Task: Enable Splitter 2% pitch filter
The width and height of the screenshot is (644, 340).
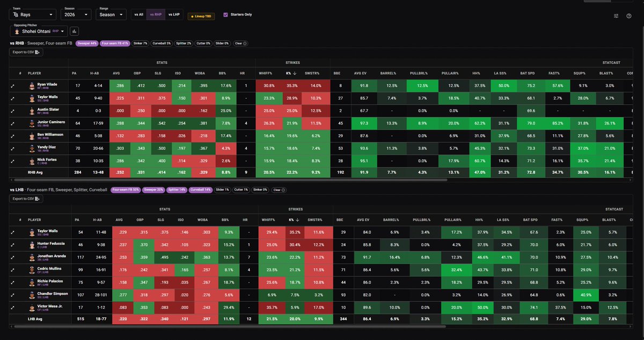Action: coord(183,43)
